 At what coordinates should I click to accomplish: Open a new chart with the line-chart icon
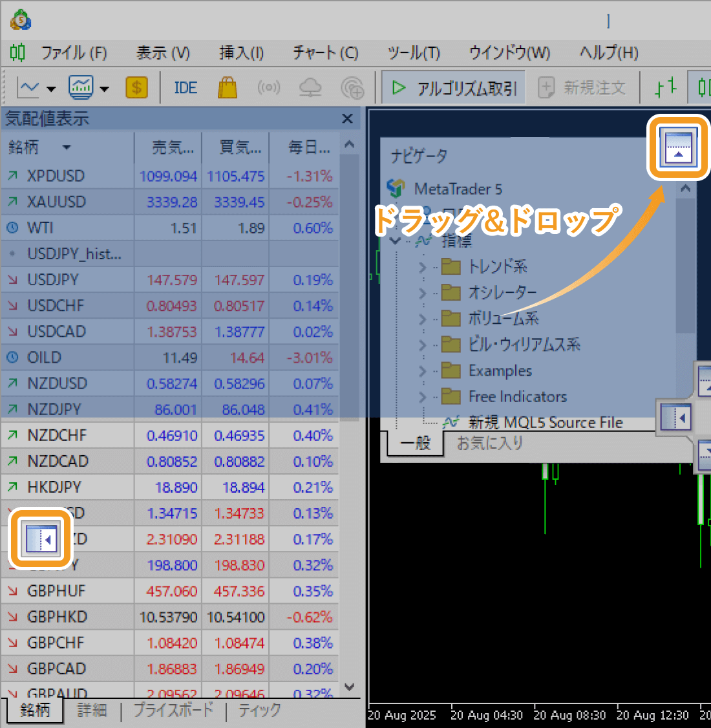[x=28, y=87]
